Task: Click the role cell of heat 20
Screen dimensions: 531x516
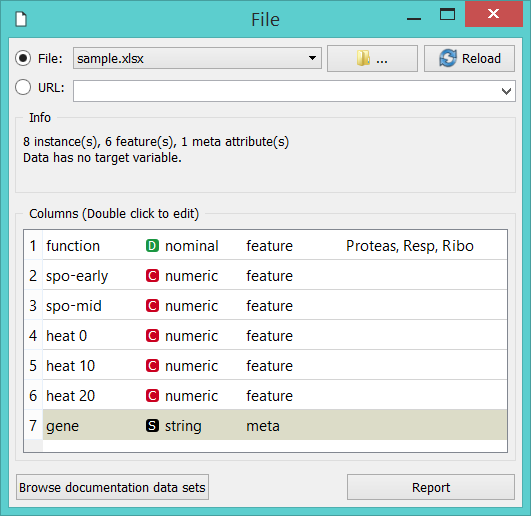Action: tap(269, 396)
